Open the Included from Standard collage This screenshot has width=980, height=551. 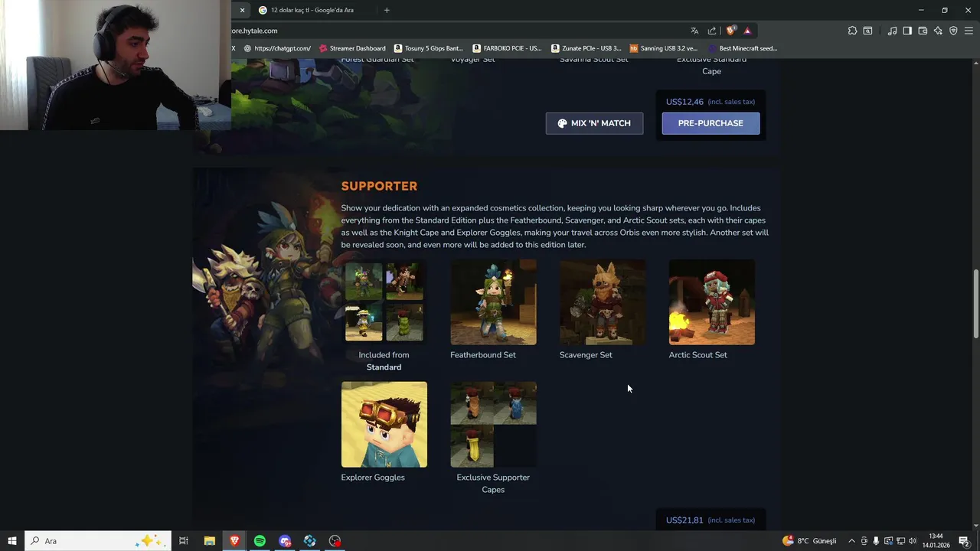(384, 302)
